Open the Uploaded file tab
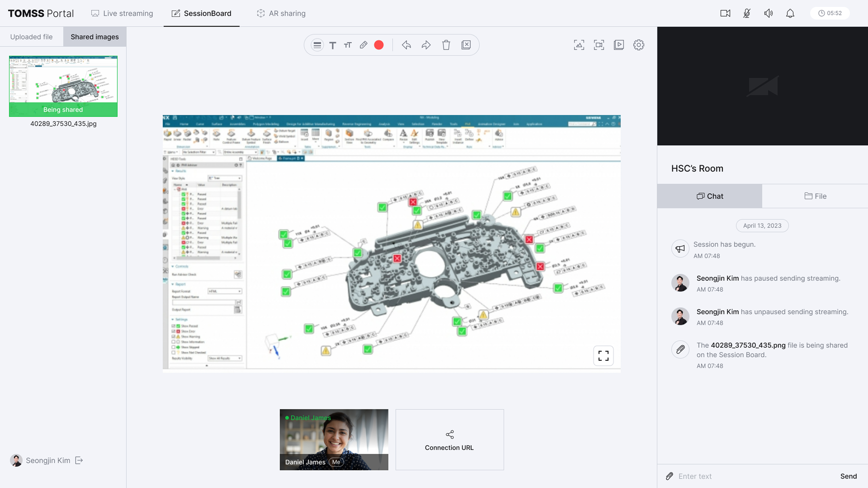 [31, 37]
